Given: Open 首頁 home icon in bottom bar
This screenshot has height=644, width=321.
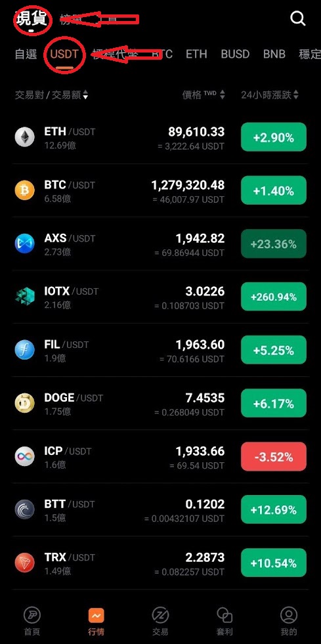Looking at the screenshot, I should click(32, 615).
